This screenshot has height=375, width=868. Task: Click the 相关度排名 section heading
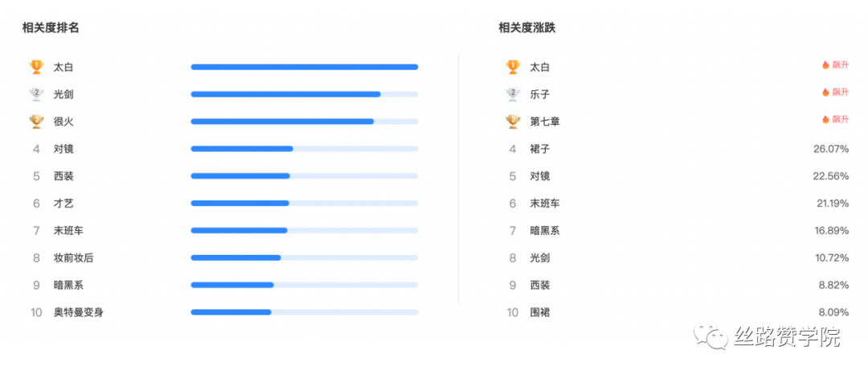51,27
